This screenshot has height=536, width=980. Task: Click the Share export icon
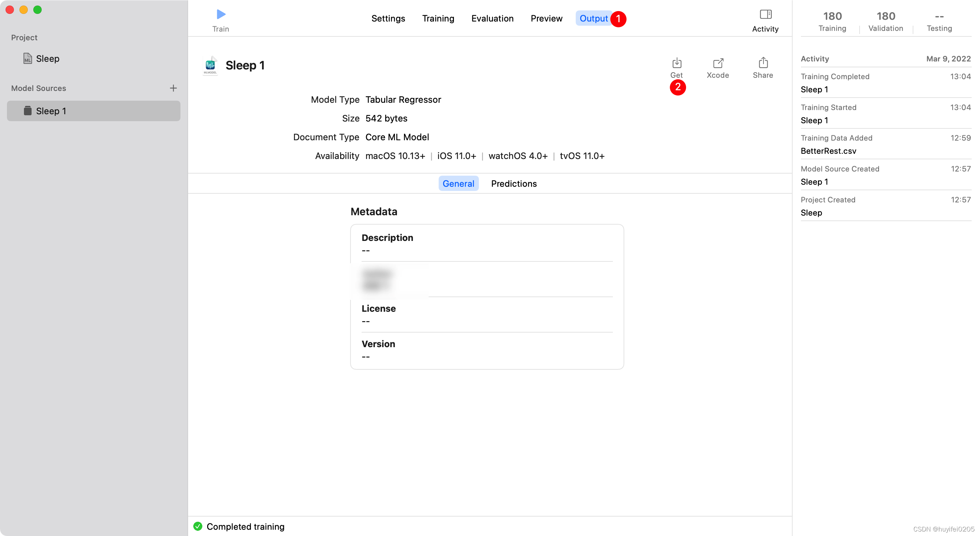[763, 62]
